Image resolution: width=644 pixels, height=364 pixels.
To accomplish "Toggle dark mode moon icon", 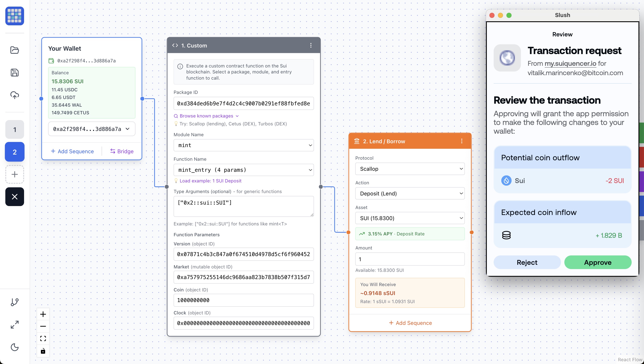I will coord(14,347).
